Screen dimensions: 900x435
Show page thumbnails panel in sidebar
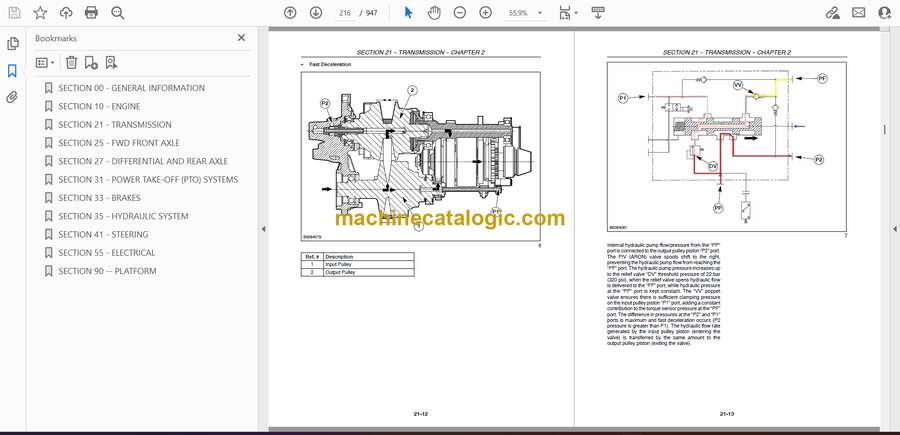[12, 44]
